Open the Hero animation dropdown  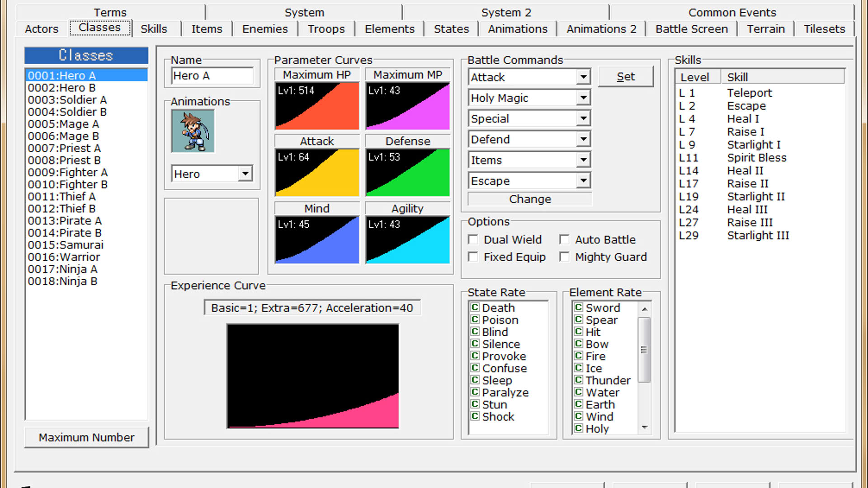tap(245, 174)
